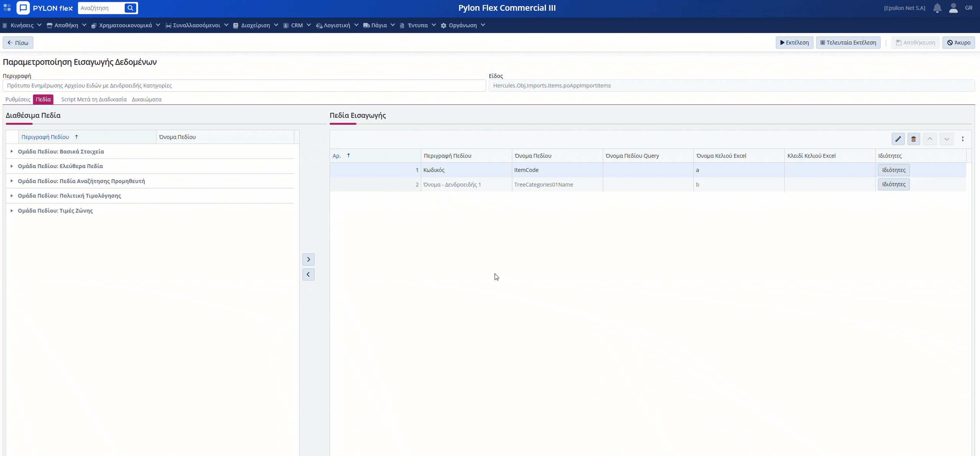980x456 pixels.
Task: Select the ItemCode cell
Action: coord(557,170)
